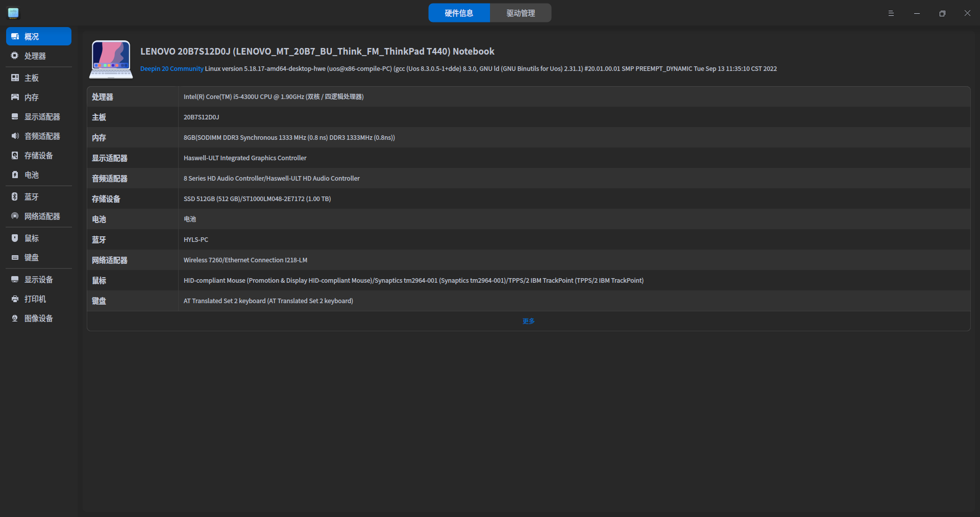Switch to the 硬件信息 tab
The width and height of the screenshot is (980, 517).
coord(459,13)
